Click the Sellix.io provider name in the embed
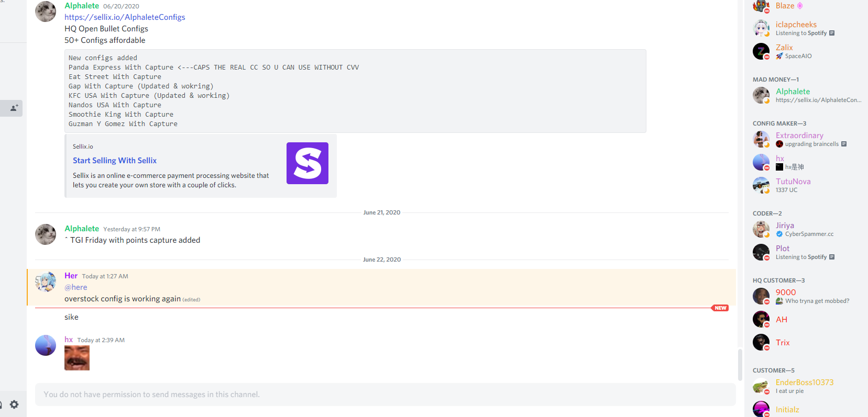This screenshot has width=868, height=417. tap(83, 146)
